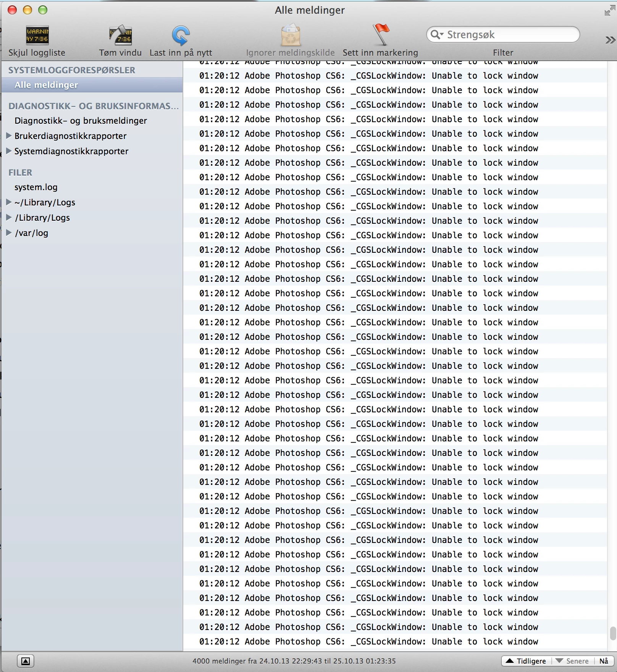
Task: Click the Nå button
Action: (x=604, y=661)
